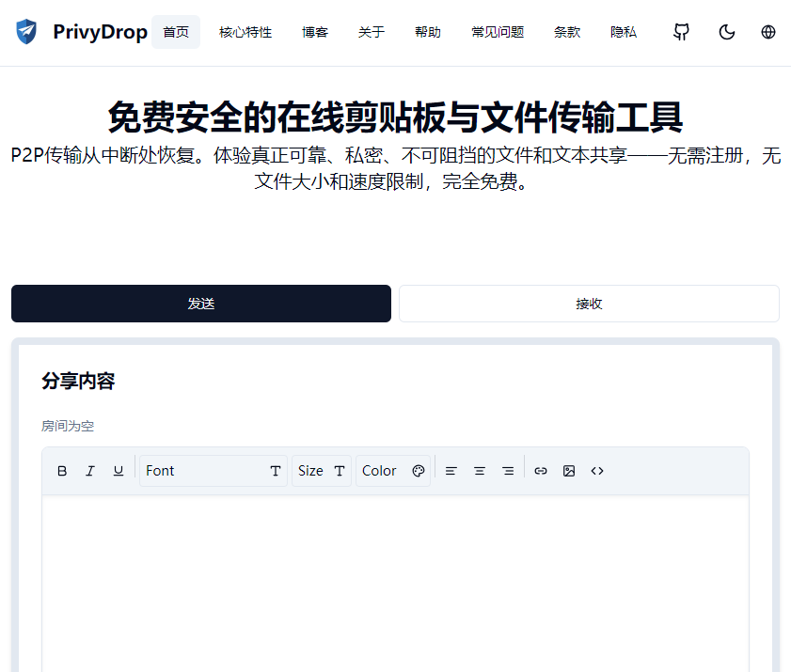Insert an image in the editor
This screenshot has height=672, width=791.
(x=569, y=471)
